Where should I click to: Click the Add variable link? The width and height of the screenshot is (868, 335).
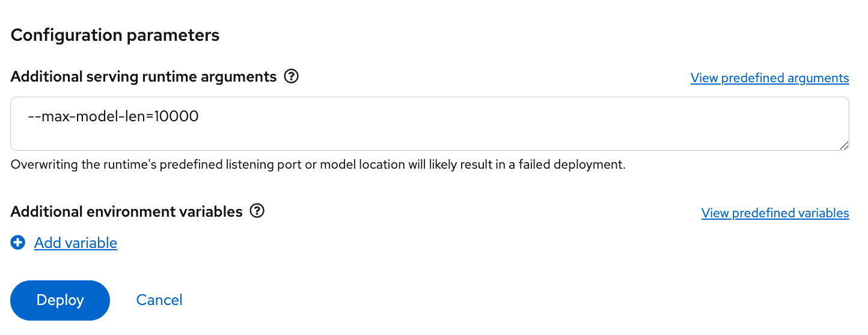pos(76,243)
